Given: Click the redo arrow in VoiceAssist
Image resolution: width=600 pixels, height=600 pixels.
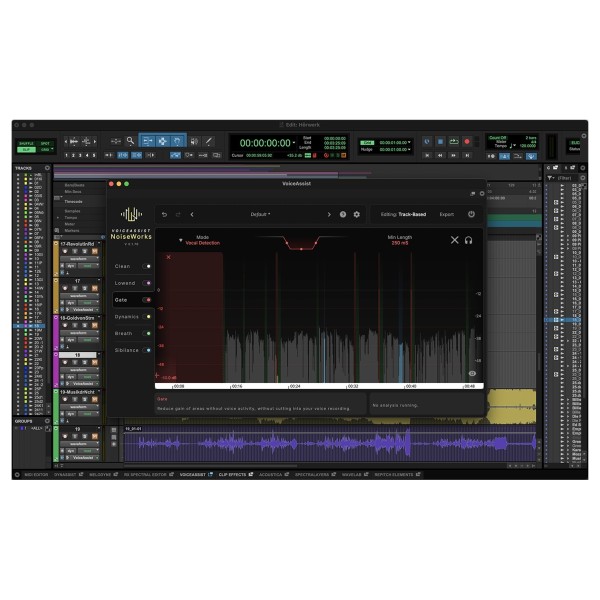Looking at the screenshot, I should pos(178,215).
